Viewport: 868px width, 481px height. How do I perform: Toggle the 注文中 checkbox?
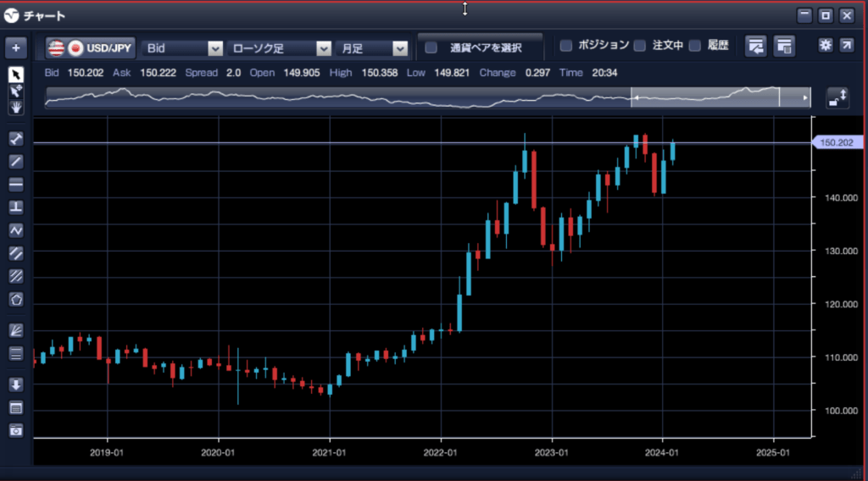pyautogui.click(x=640, y=46)
